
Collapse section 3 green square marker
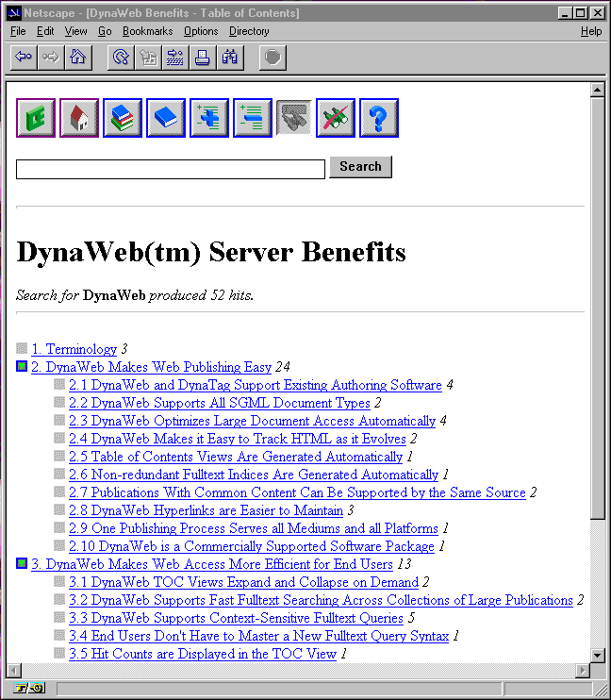click(x=22, y=563)
